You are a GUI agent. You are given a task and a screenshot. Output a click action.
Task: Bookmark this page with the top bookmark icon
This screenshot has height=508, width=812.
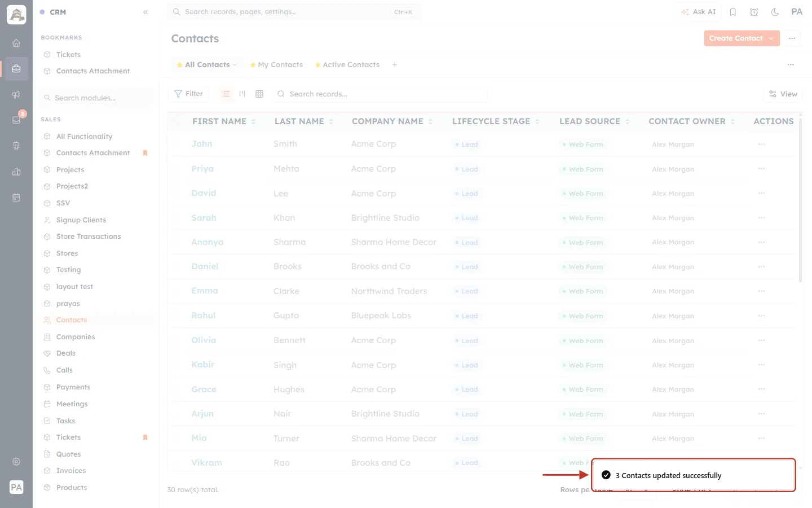pyautogui.click(x=733, y=12)
